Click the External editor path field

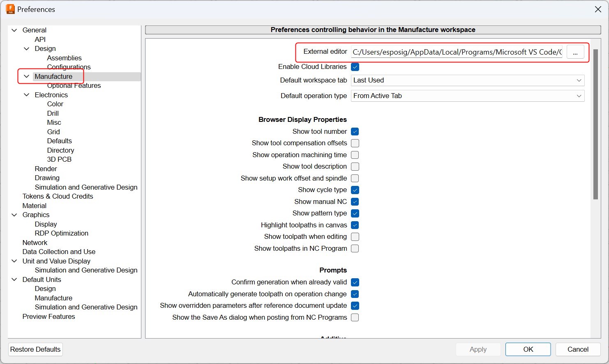[458, 52]
